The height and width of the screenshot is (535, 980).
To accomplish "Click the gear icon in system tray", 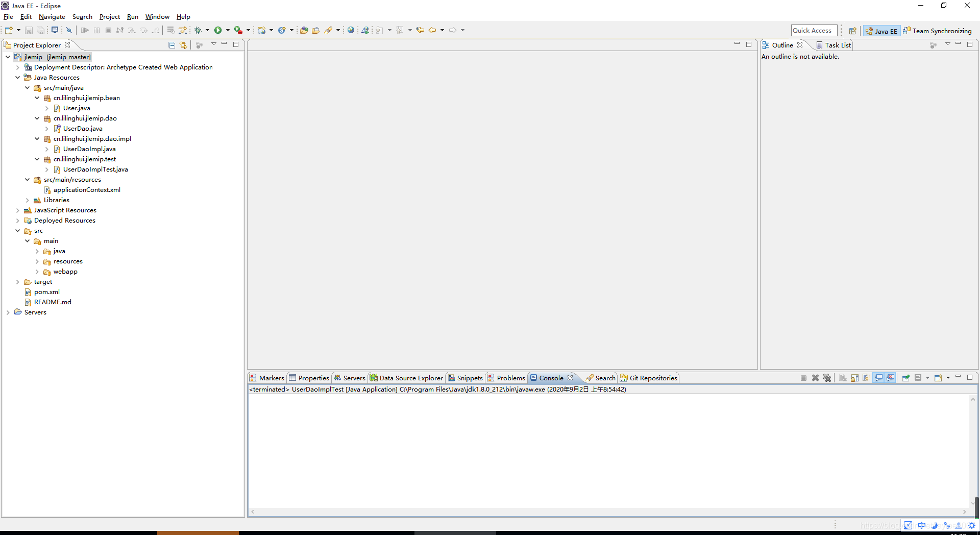I will click(972, 525).
